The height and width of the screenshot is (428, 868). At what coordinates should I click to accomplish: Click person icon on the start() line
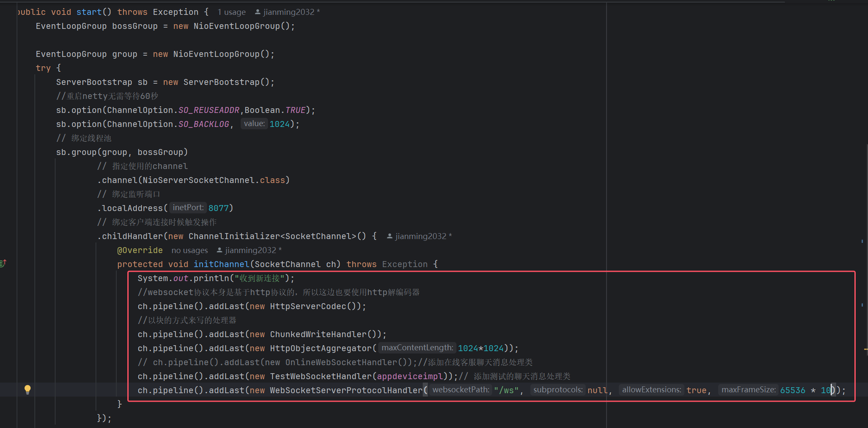tap(257, 12)
